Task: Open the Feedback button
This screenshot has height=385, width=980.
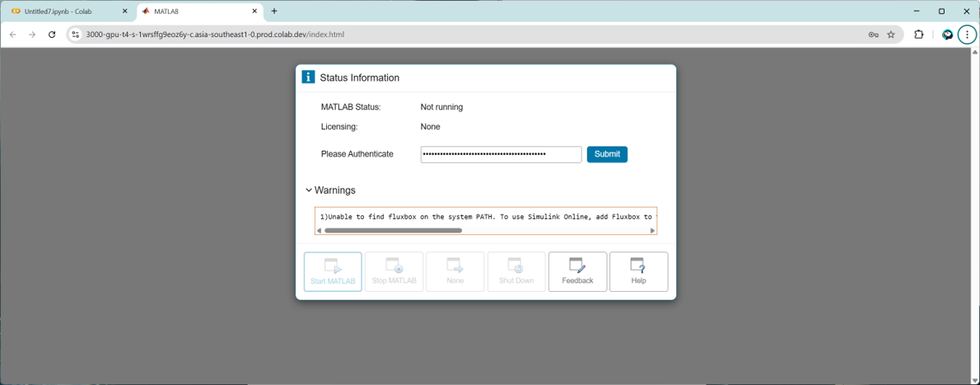Action: [x=577, y=272]
